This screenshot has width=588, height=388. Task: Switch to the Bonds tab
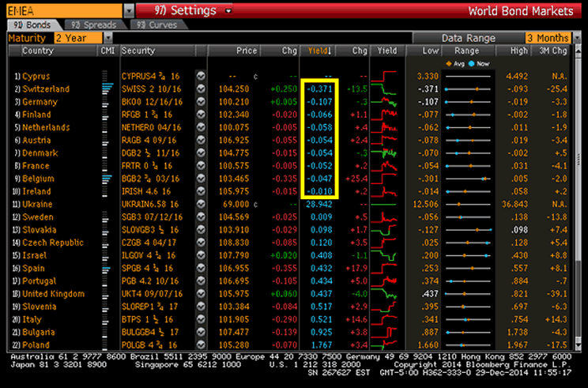pyautogui.click(x=32, y=25)
